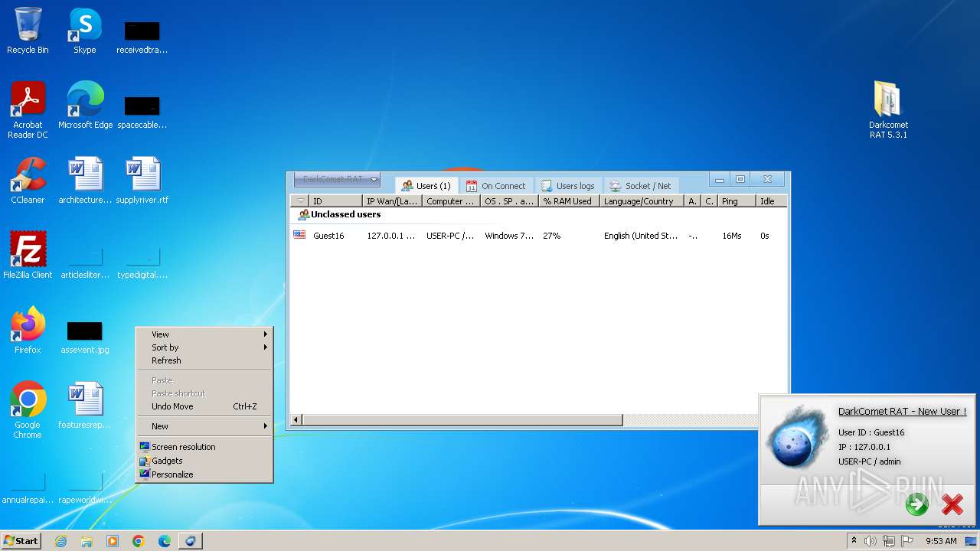Sort by % RAM Used column header

(x=569, y=201)
